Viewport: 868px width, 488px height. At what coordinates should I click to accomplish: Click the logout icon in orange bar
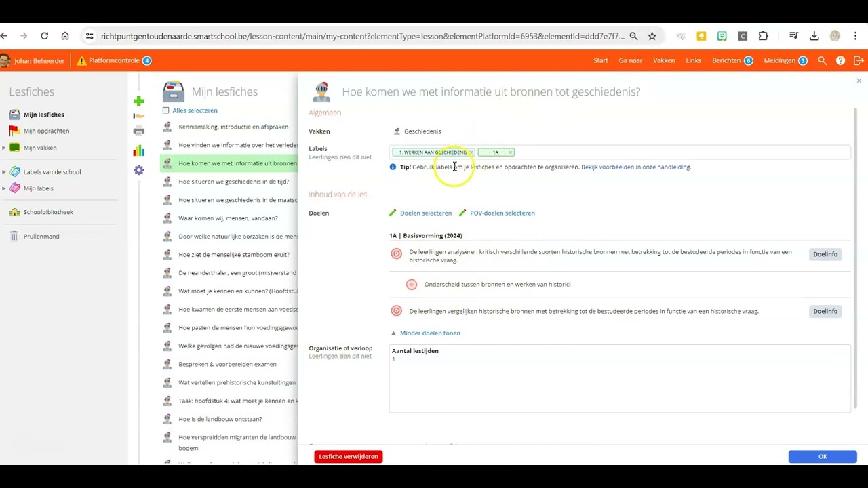pyautogui.click(x=859, y=60)
